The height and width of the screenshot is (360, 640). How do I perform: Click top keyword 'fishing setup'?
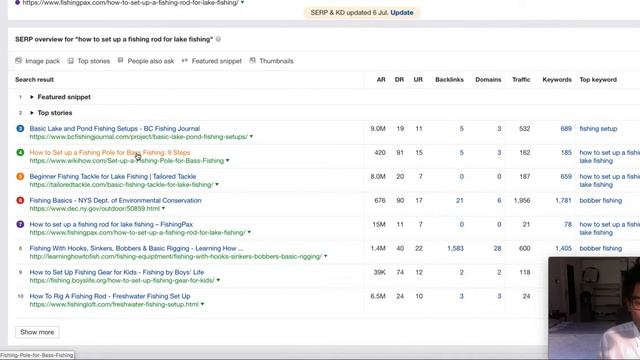598,129
